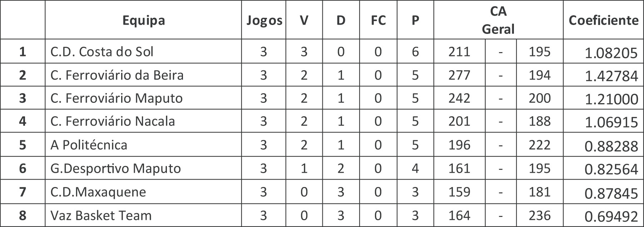Click the Equipa column header
The image size is (644, 227).
click(x=143, y=20)
